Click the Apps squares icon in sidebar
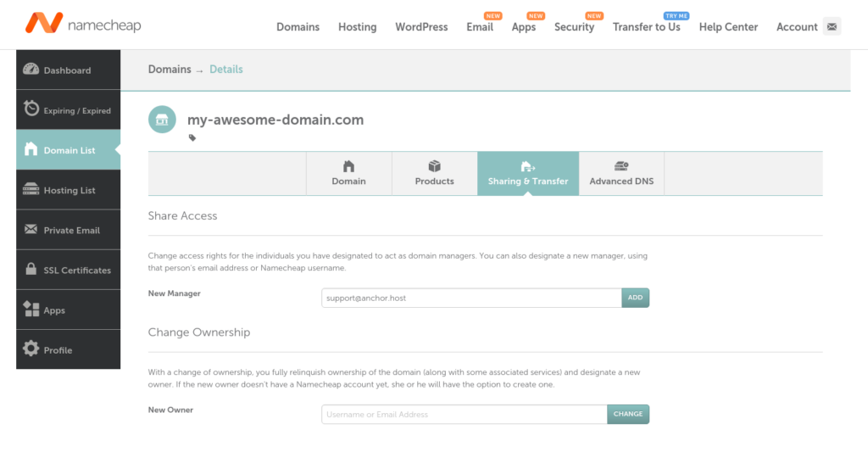This screenshot has width=868, height=452. click(x=31, y=309)
